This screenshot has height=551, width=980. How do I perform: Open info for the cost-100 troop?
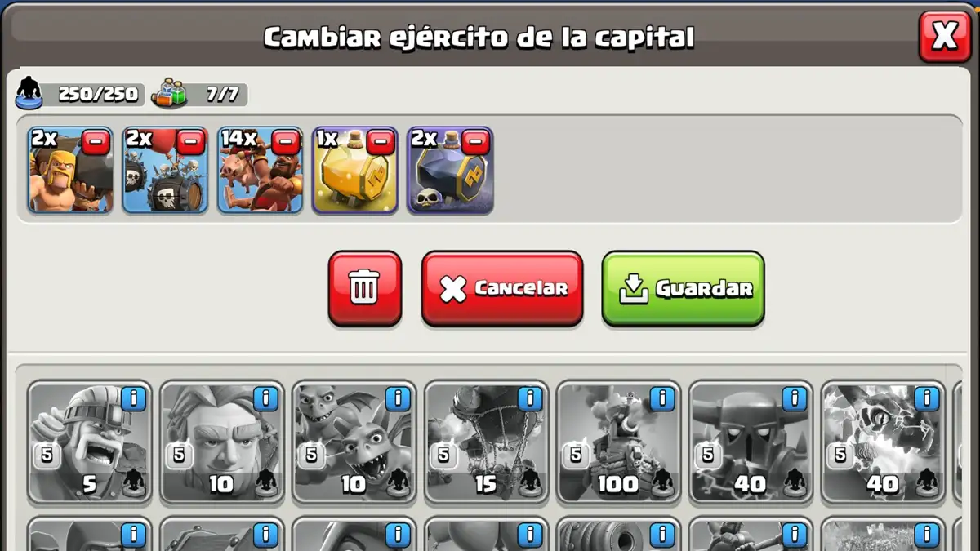click(x=662, y=398)
